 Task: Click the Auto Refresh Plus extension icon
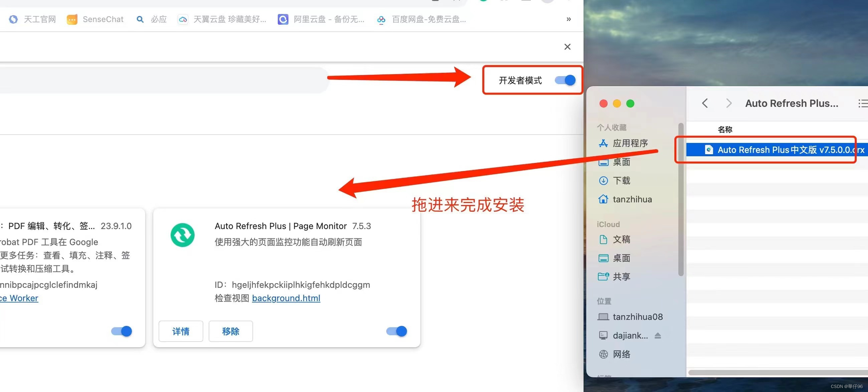[182, 235]
